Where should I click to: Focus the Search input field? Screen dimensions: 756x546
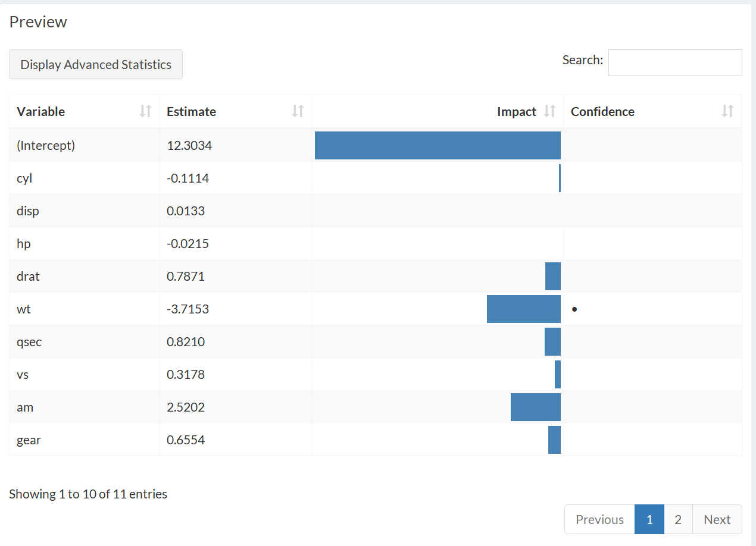[x=675, y=62]
